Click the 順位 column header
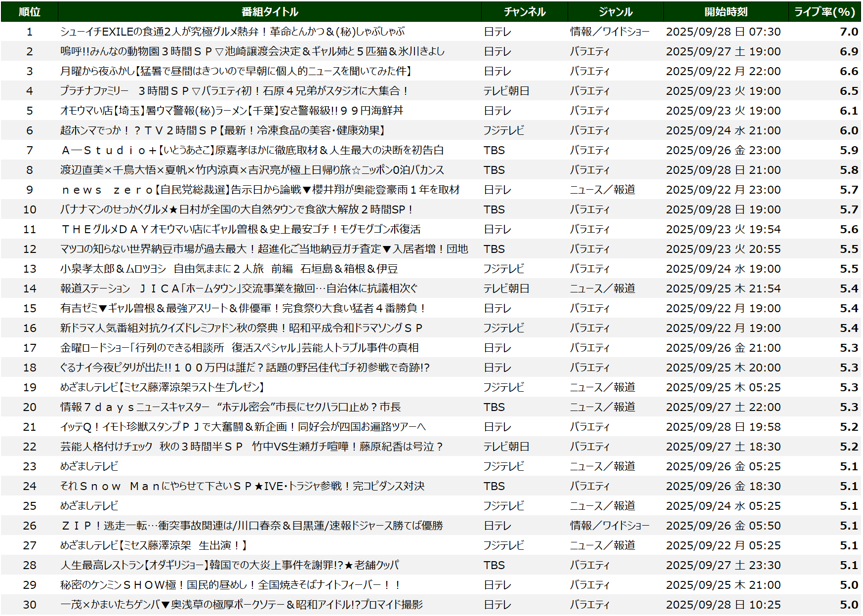Viewport: 863px width, 616px height. click(x=30, y=12)
